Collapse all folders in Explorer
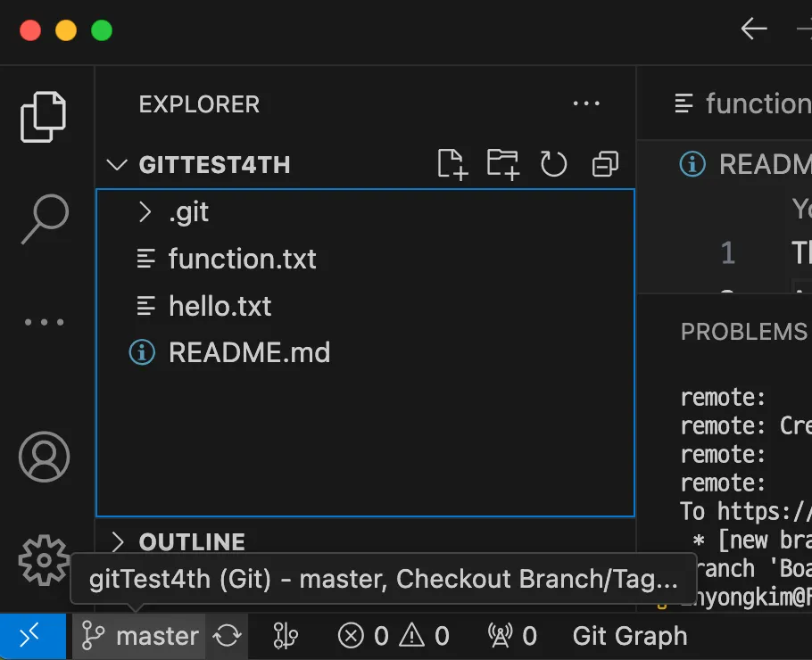This screenshot has width=812, height=660. [x=605, y=164]
